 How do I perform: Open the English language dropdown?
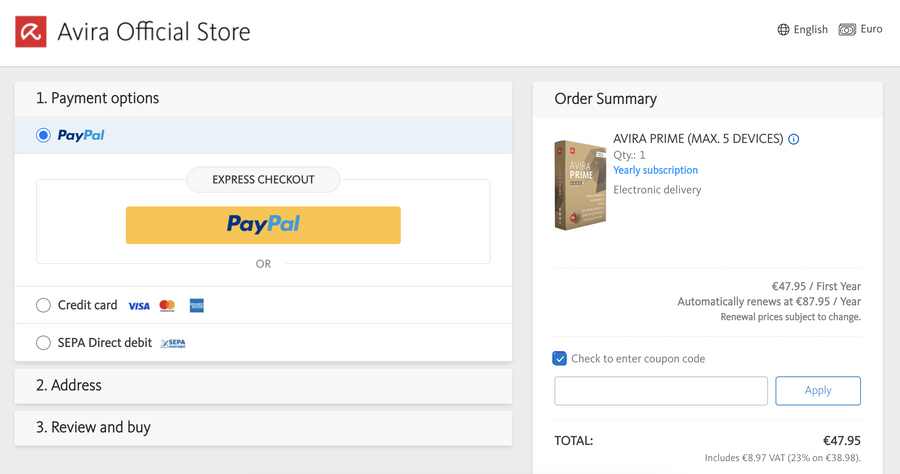point(810,30)
